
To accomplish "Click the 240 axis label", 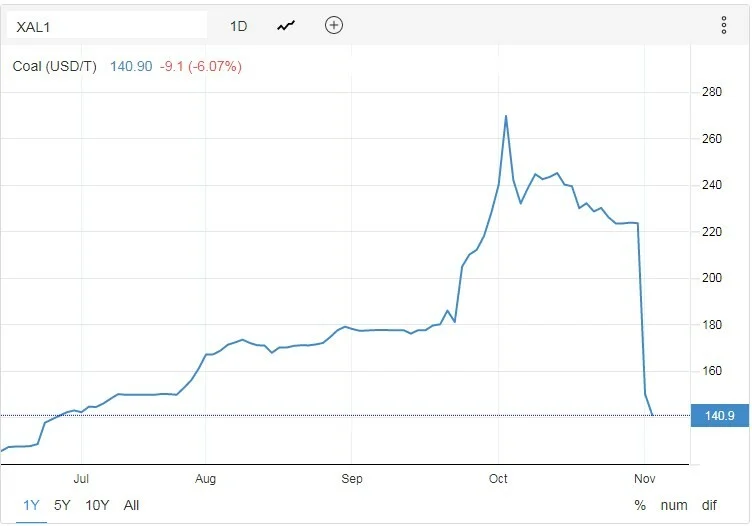I will 712,185.
